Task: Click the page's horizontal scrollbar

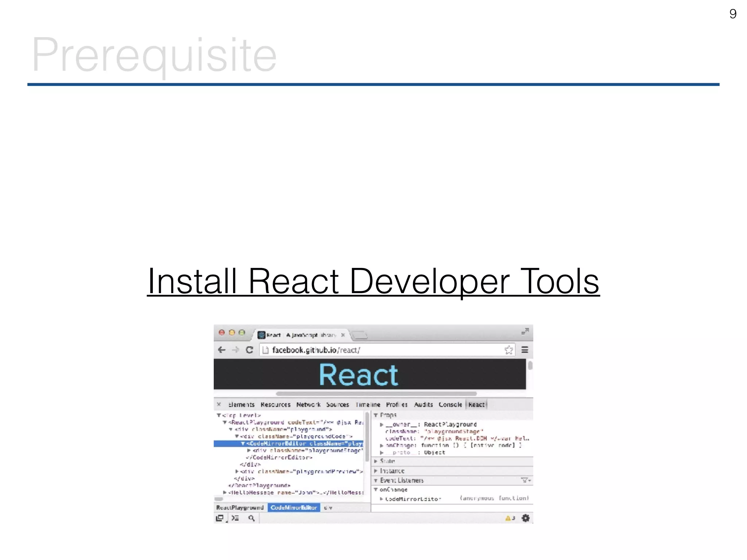Action: point(376,394)
